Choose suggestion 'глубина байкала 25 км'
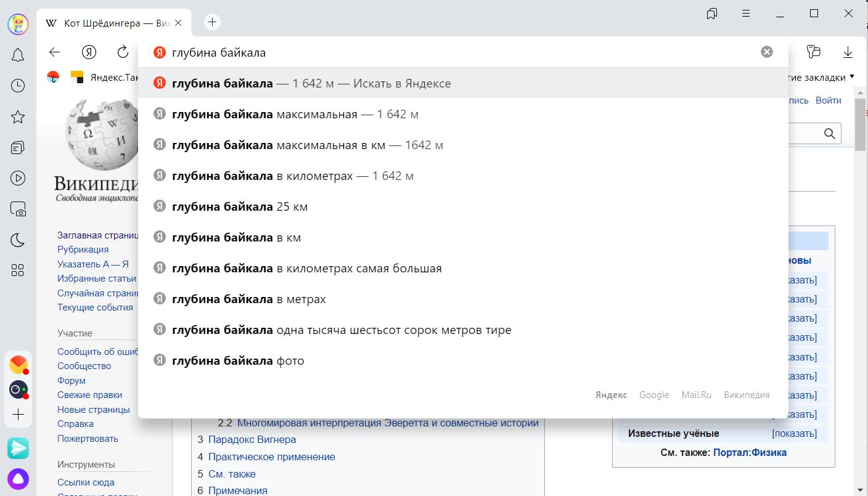The width and height of the screenshot is (868, 496). click(x=463, y=206)
